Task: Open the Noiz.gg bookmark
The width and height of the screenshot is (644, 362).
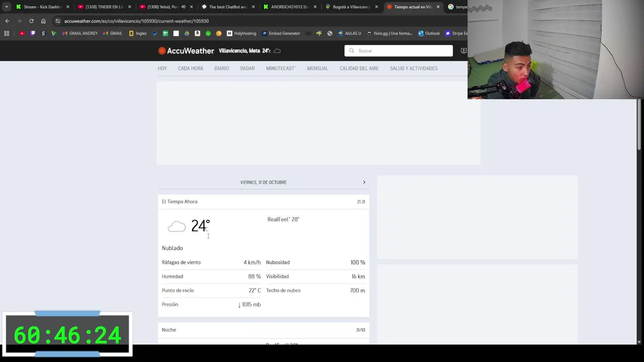Action: (x=390, y=33)
